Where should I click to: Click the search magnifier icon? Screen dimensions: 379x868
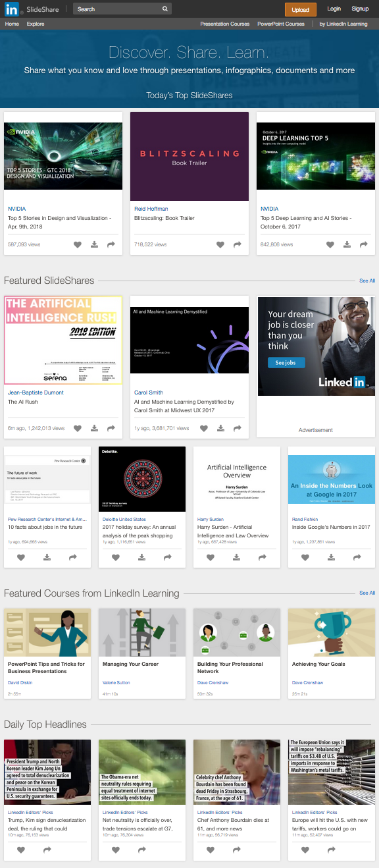pyautogui.click(x=165, y=9)
